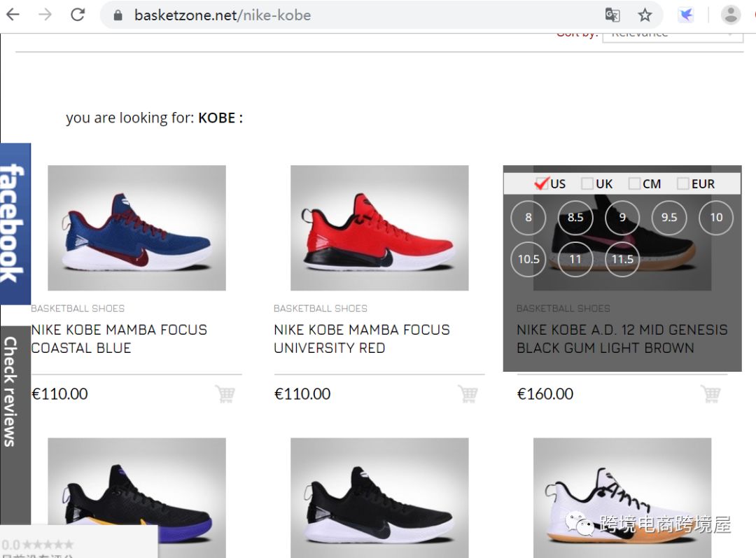
Task: Go forward with the browser forward arrow
Action: click(45, 15)
